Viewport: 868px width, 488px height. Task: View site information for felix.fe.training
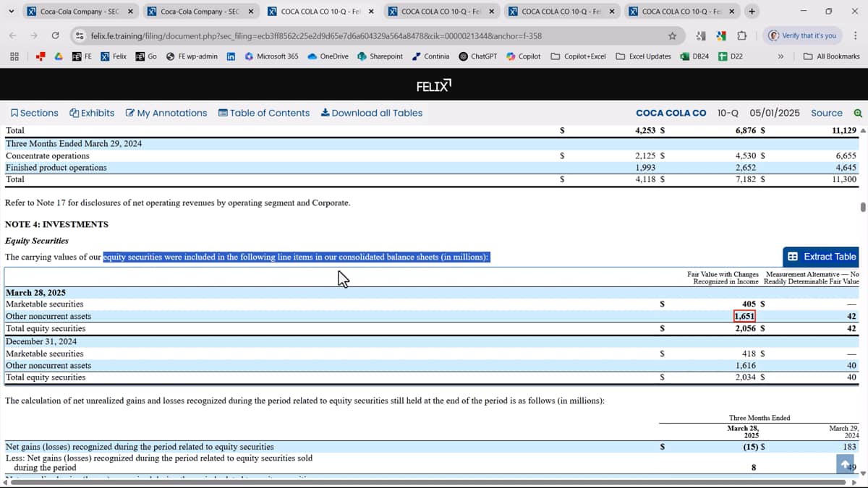80,35
